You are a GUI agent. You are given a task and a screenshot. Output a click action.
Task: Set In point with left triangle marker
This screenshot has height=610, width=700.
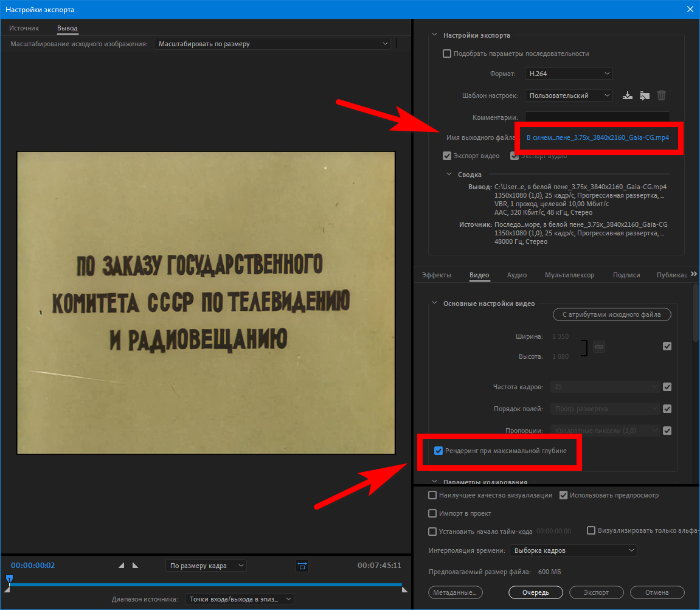coord(121,566)
